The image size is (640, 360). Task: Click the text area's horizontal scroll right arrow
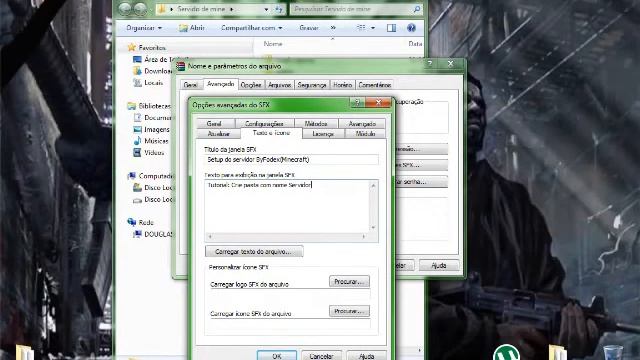pyautogui.click(x=363, y=237)
